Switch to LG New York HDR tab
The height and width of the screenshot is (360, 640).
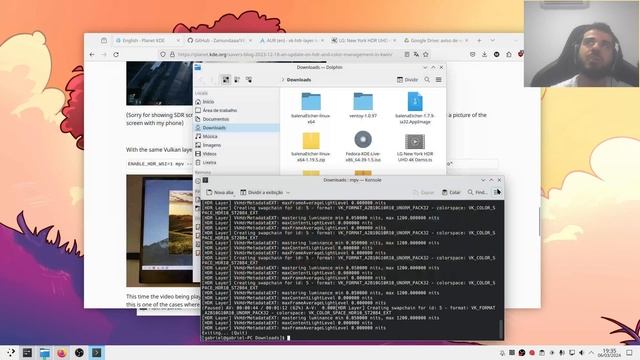coord(364,40)
